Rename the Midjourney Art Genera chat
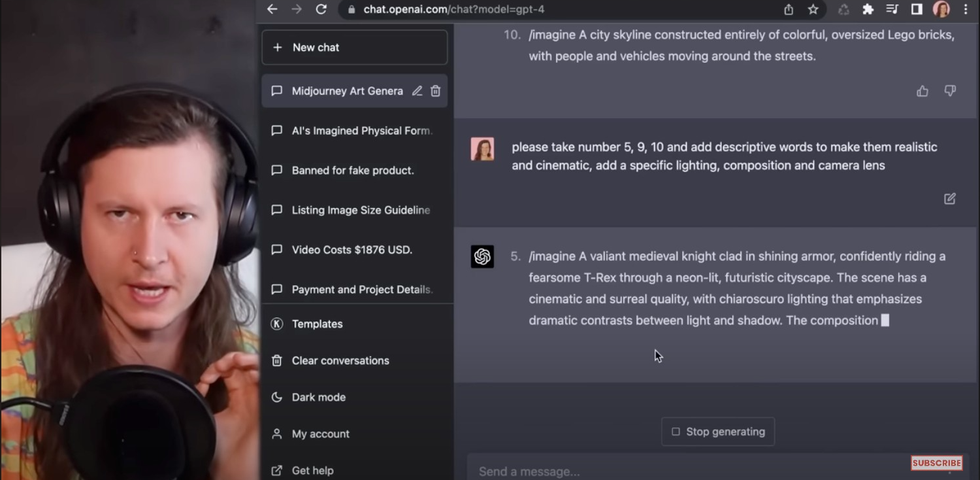 [x=417, y=92]
